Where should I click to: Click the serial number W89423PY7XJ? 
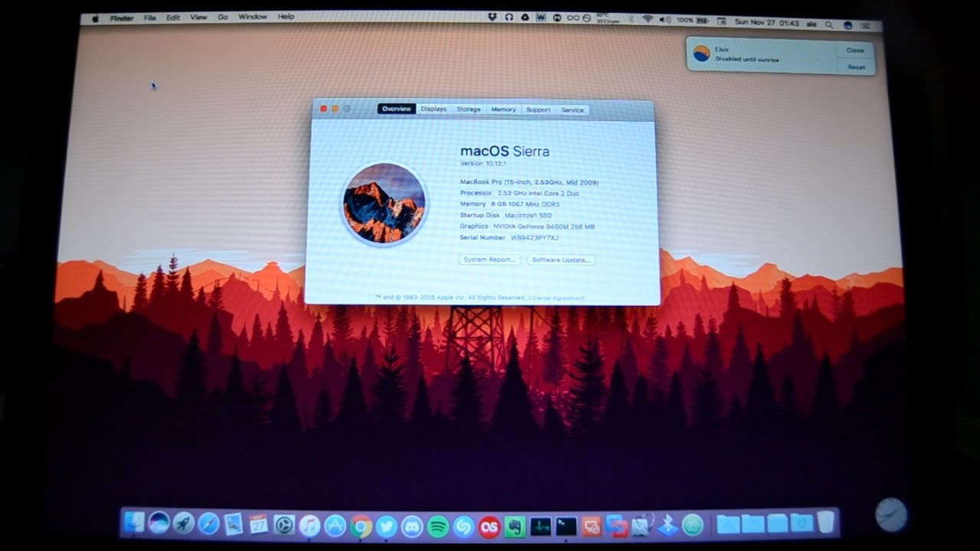(534, 238)
